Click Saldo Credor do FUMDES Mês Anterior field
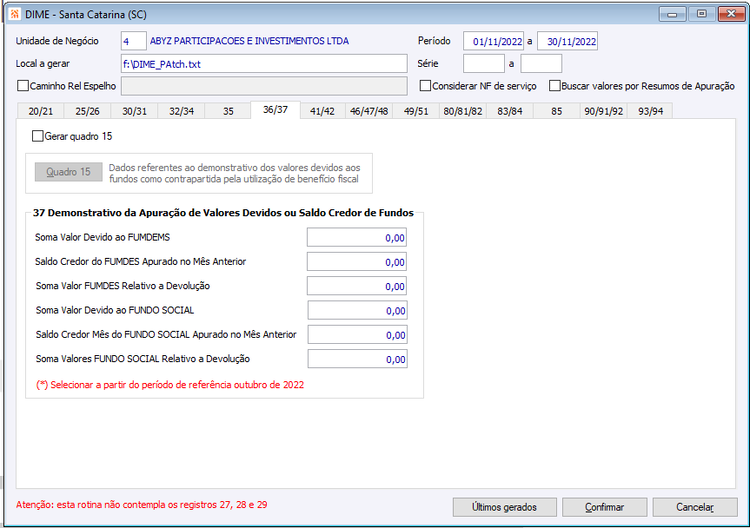 (x=357, y=262)
